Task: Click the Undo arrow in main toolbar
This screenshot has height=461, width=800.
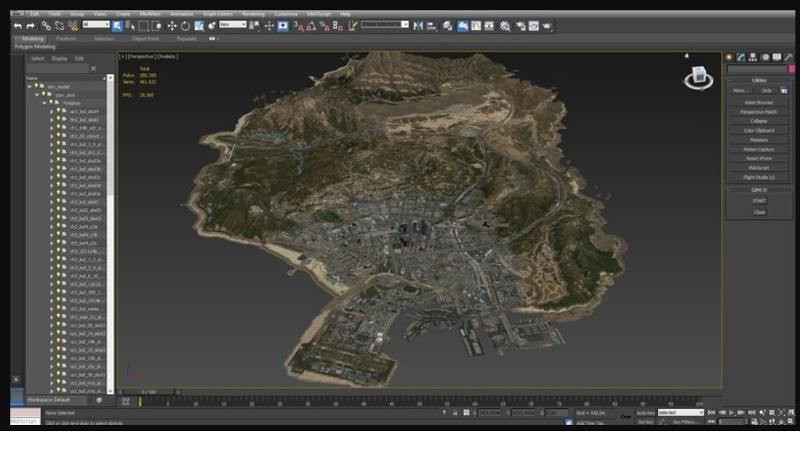Action: coord(17,25)
